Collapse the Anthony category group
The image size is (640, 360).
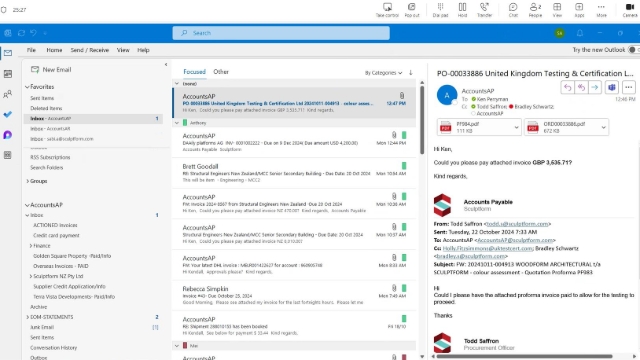click(177, 122)
